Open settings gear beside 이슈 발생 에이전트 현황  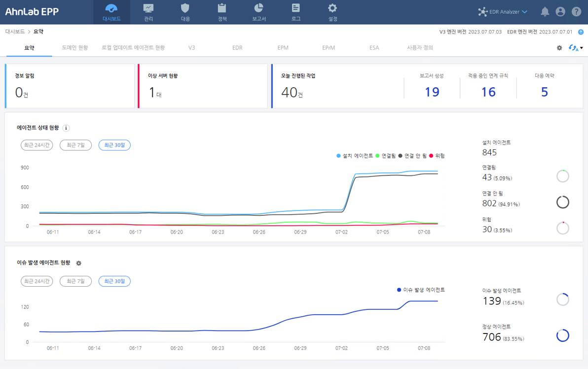pyautogui.click(x=78, y=263)
